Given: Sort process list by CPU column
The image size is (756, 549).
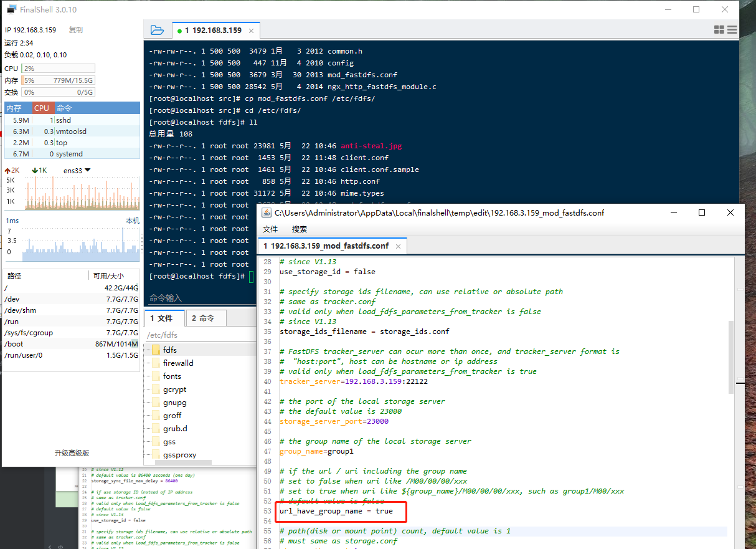Looking at the screenshot, I should click(x=42, y=108).
